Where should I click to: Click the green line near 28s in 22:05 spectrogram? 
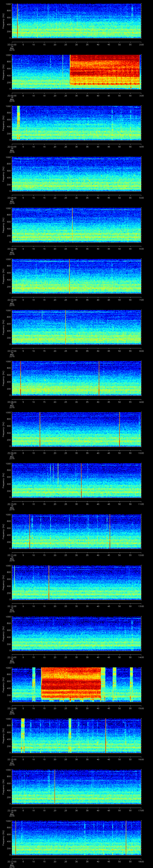(x=72, y=219)
